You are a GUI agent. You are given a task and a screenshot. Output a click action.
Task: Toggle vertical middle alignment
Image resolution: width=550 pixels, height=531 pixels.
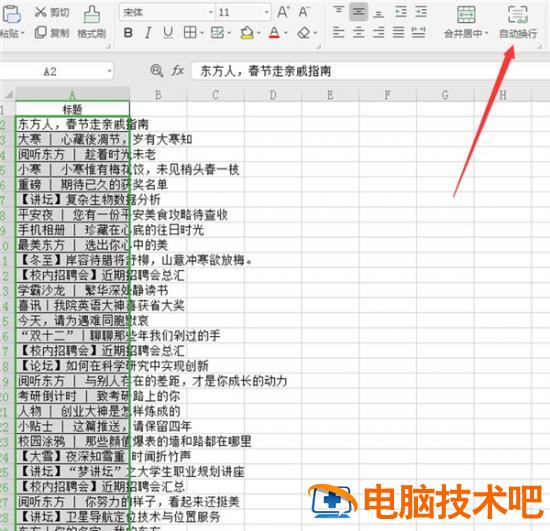click(358, 12)
